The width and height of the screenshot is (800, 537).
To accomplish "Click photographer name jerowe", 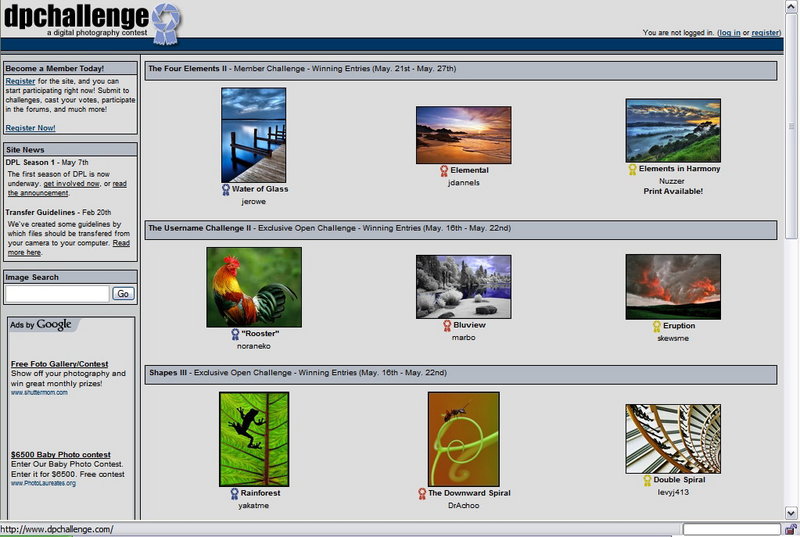I will coord(254,202).
